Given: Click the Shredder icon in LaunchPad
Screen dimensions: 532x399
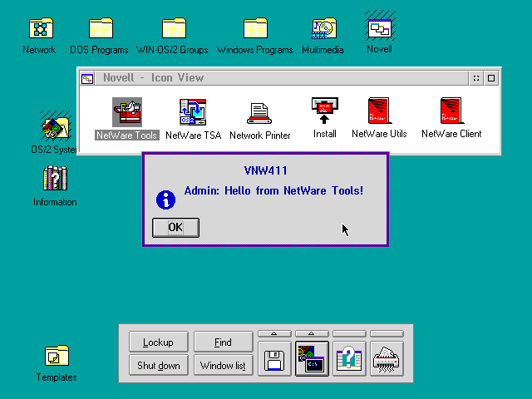Looking at the screenshot, I should [387, 359].
